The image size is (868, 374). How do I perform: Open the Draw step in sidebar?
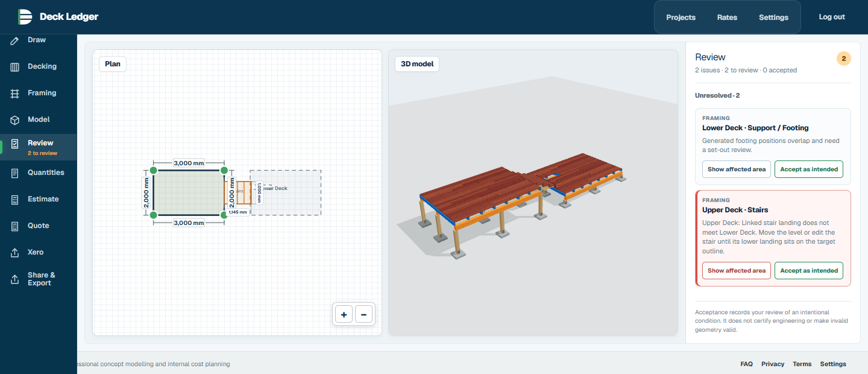tap(39, 40)
